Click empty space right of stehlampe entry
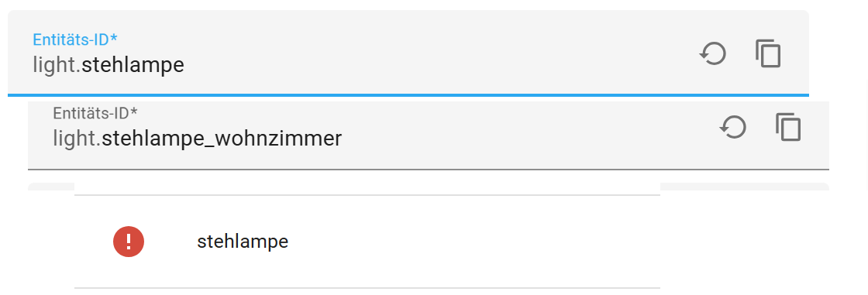The width and height of the screenshot is (868, 295). (x=470, y=242)
